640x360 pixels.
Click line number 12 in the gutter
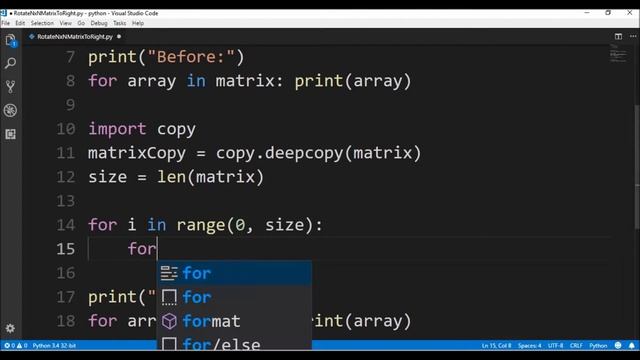[66, 177]
